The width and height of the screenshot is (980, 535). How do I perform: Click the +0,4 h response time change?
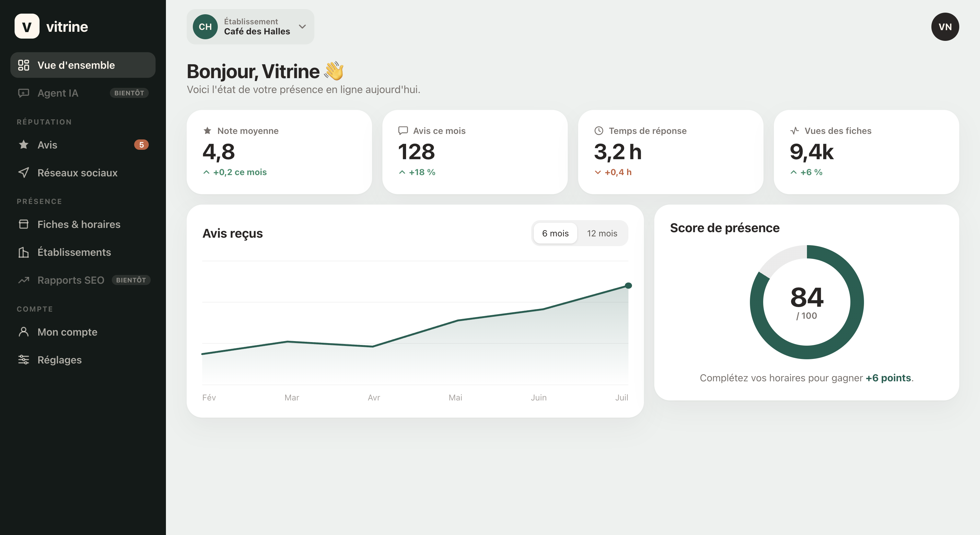tap(618, 172)
